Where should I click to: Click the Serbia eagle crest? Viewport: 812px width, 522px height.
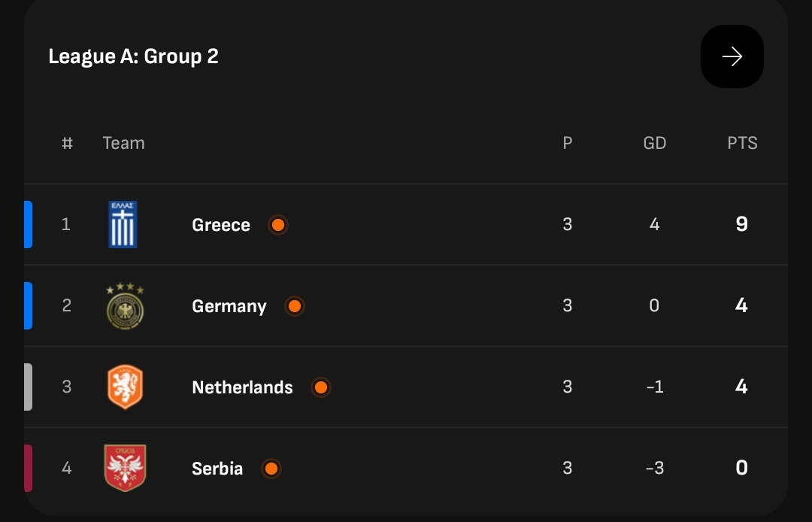click(x=125, y=468)
